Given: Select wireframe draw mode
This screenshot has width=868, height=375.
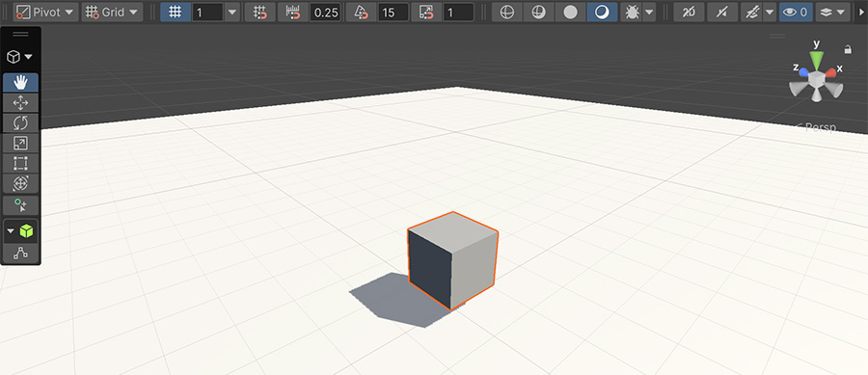Looking at the screenshot, I should tap(507, 13).
